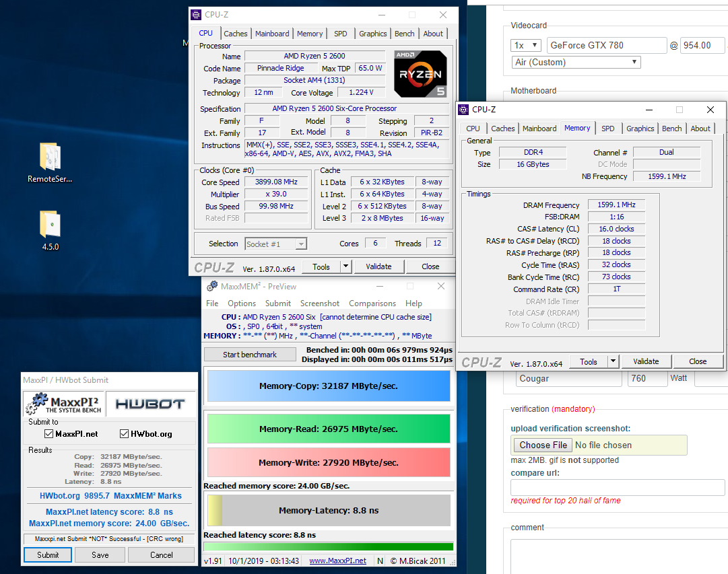Image resolution: width=728 pixels, height=574 pixels.
Task: Open Bench tab in CPU-Z CPU window
Action: [404, 34]
